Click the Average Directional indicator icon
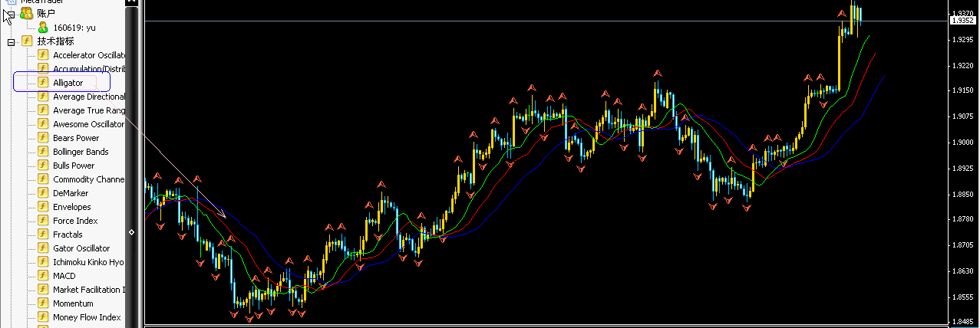 pyautogui.click(x=43, y=97)
